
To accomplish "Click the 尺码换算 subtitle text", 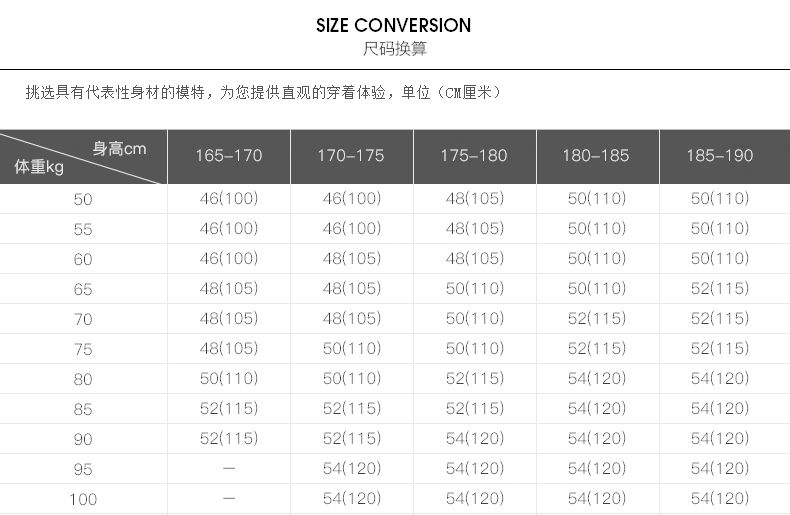I will (394, 49).
